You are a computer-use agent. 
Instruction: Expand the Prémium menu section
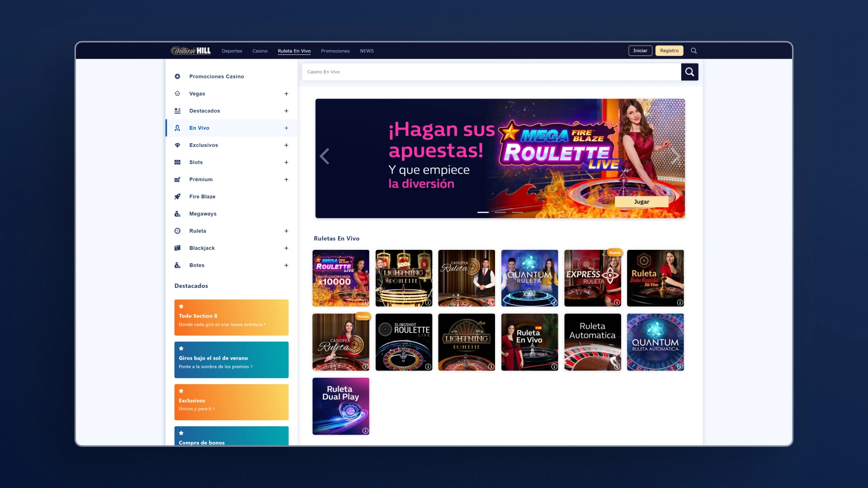tap(286, 179)
